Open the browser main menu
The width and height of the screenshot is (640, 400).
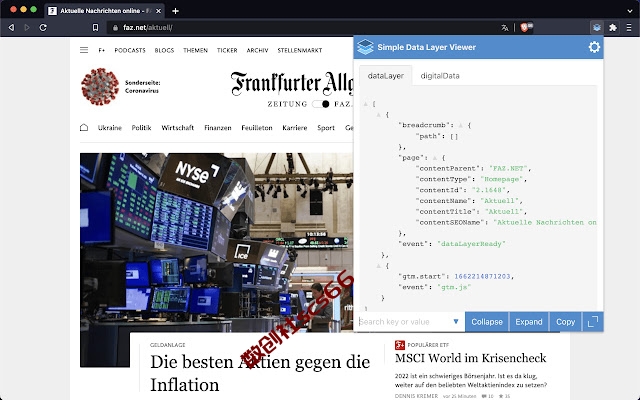click(629, 27)
